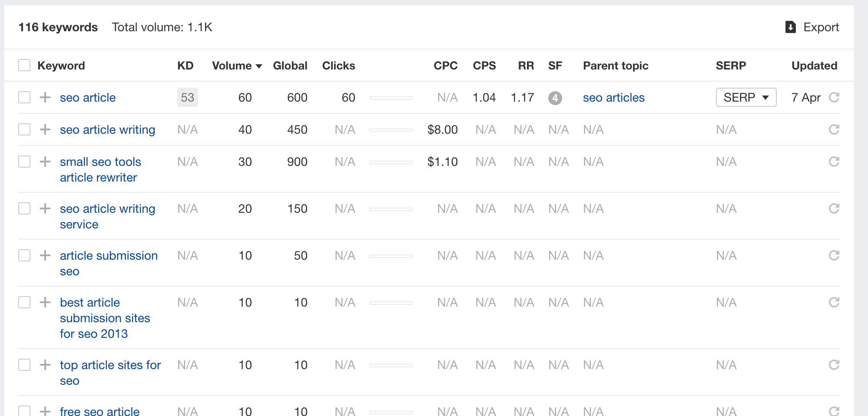Sort table by CPS column header

[484, 66]
